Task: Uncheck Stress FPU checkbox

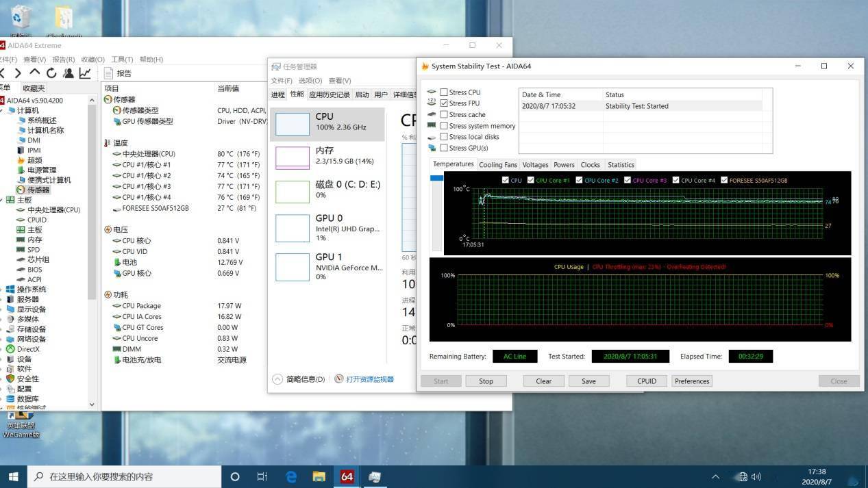Action: click(x=444, y=103)
